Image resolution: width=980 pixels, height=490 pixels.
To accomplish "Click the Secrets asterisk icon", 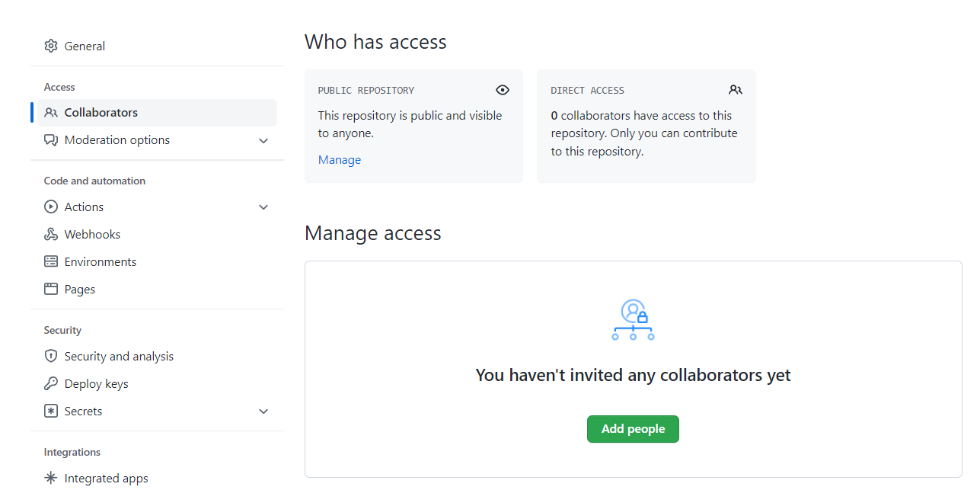I will pos(51,412).
